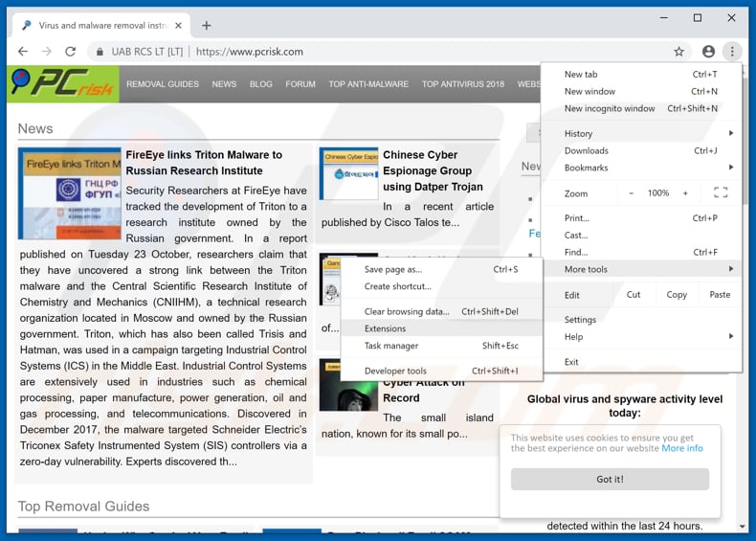
Task: Click the PCrisk logo
Action: [62, 83]
